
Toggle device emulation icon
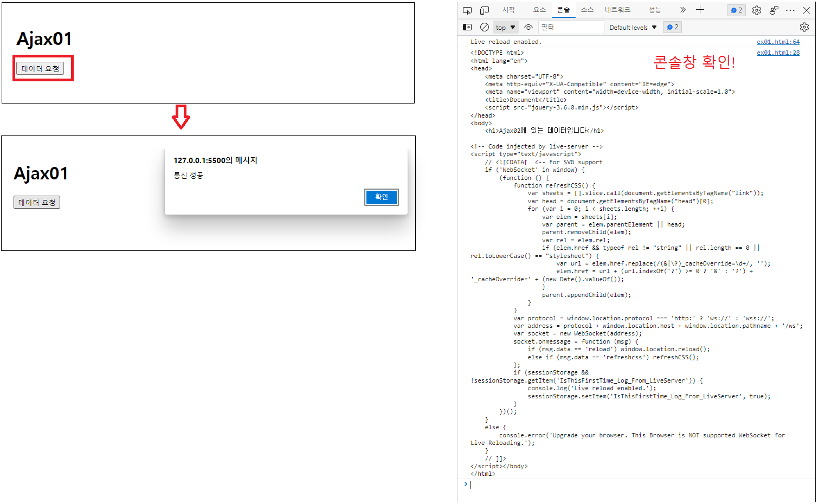click(x=485, y=10)
